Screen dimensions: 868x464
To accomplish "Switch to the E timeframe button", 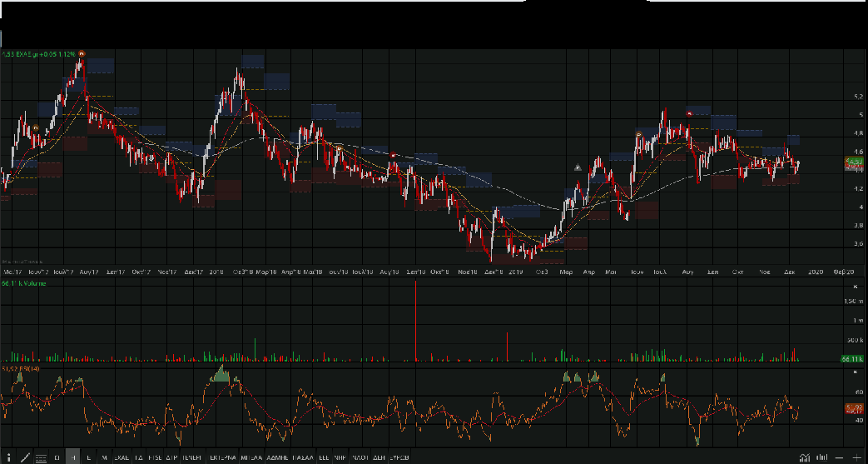I will 89,457.
